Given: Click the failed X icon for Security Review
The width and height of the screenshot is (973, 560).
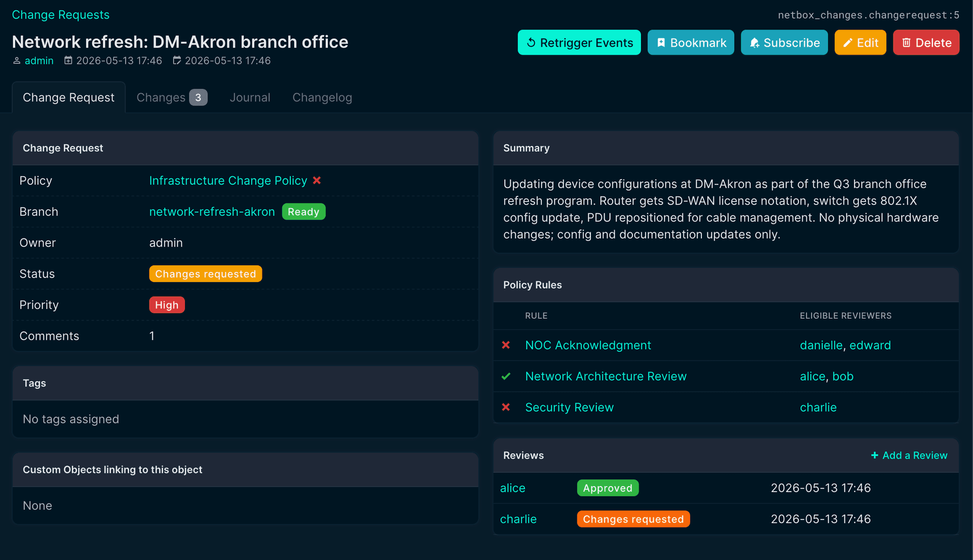Looking at the screenshot, I should point(506,407).
